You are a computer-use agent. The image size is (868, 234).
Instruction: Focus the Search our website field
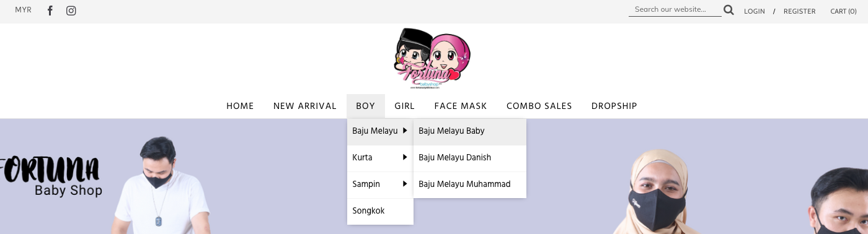[x=675, y=10]
